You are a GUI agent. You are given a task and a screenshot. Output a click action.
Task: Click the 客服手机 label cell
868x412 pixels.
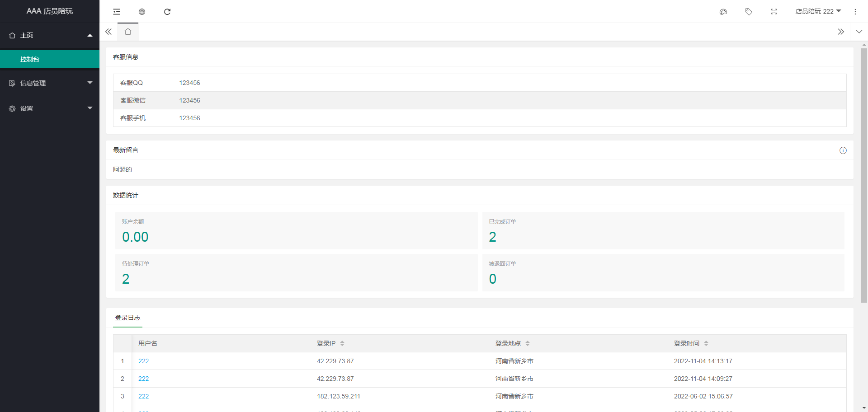click(142, 118)
